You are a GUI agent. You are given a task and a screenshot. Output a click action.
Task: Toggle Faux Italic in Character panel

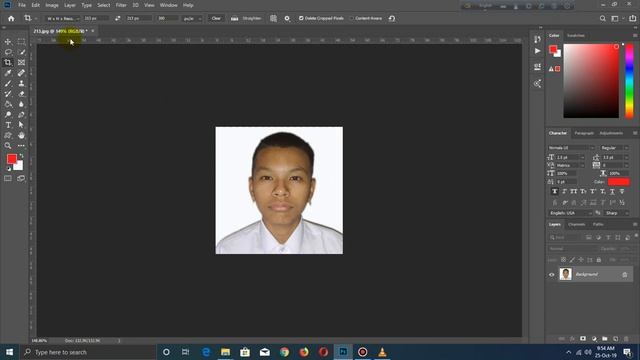point(564,191)
